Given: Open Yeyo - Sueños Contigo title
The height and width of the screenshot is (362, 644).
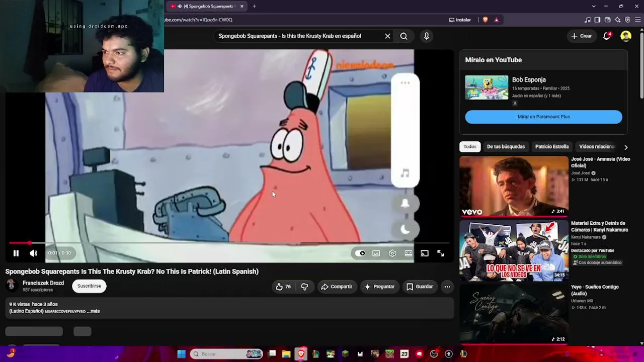Looking at the screenshot, I should click(x=595, y=290).
